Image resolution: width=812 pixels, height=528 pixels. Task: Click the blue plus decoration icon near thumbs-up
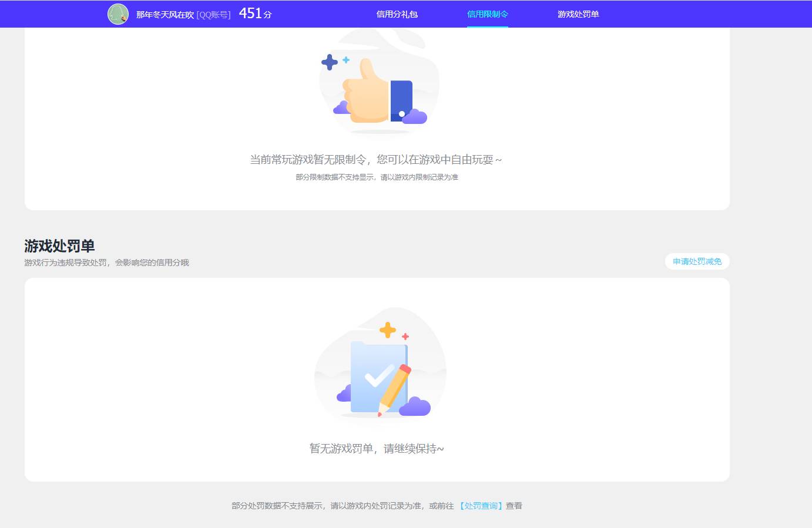(330, 61)
